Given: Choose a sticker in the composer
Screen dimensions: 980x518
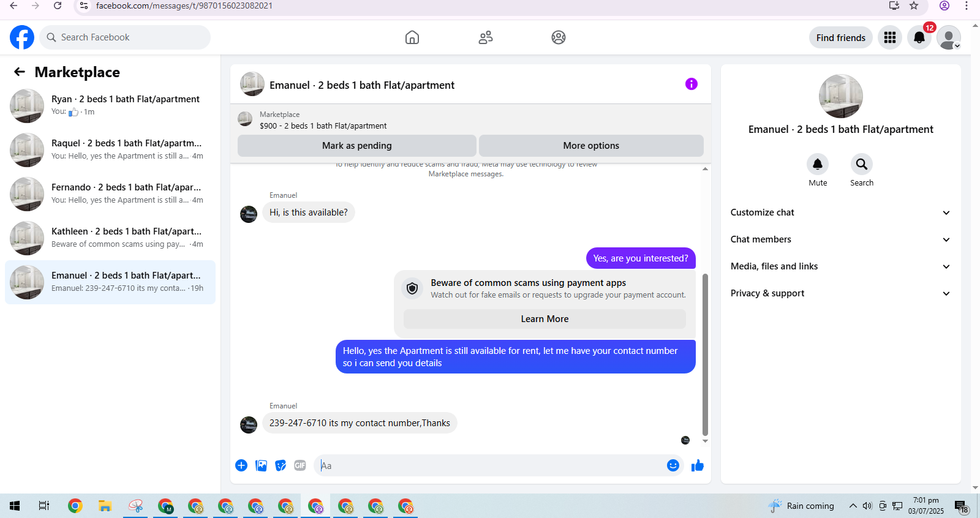Looking at the screenshot, I should [x=281, y=465].
